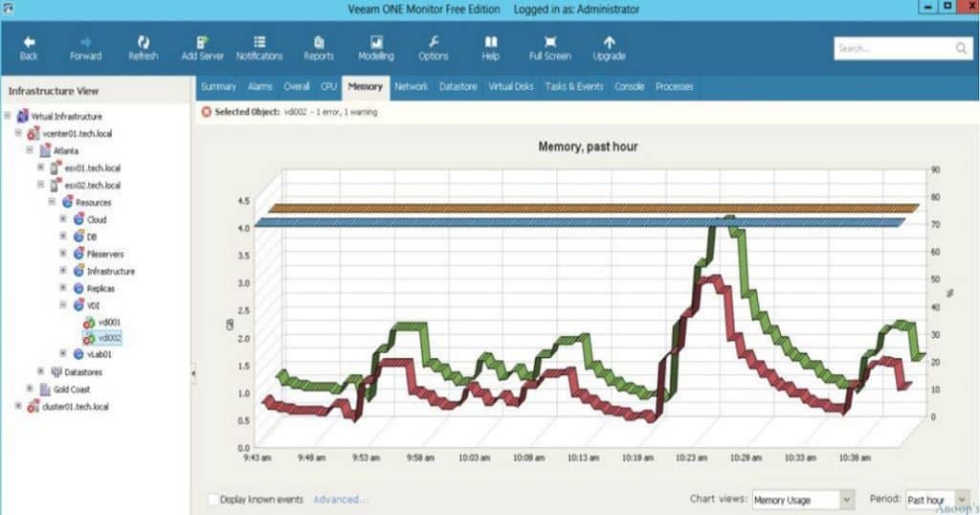Click the sidebar collapse arrow handle
Viewport: 980px width, 515px height.
(193, 373)
